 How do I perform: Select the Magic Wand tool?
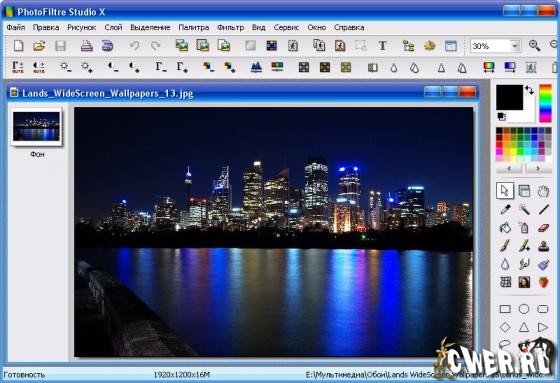coord(524,209)
